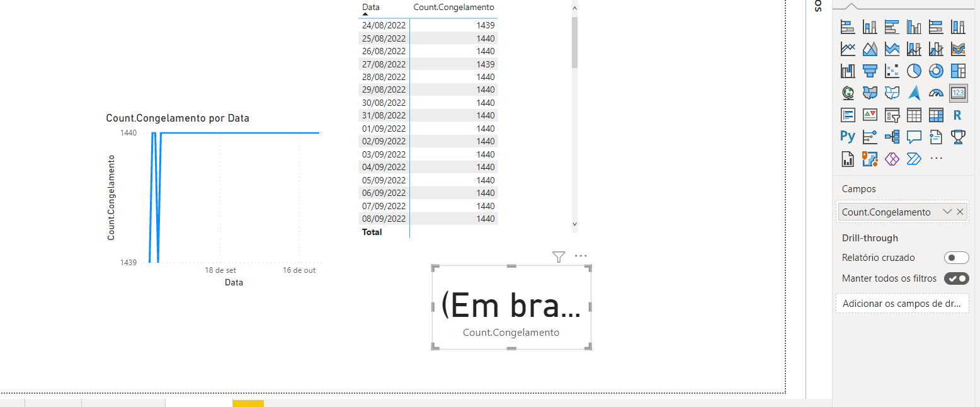Pick the line and stacked column chart

coord(914,49)
